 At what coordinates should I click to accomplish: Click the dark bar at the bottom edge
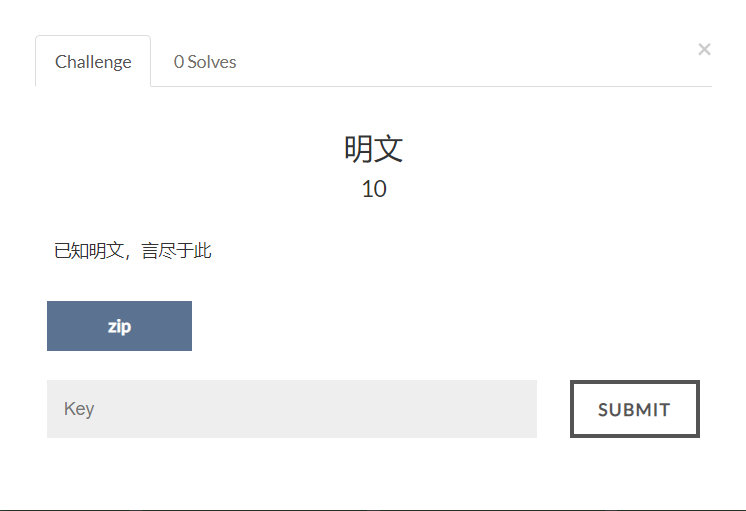tap(373, 510)
